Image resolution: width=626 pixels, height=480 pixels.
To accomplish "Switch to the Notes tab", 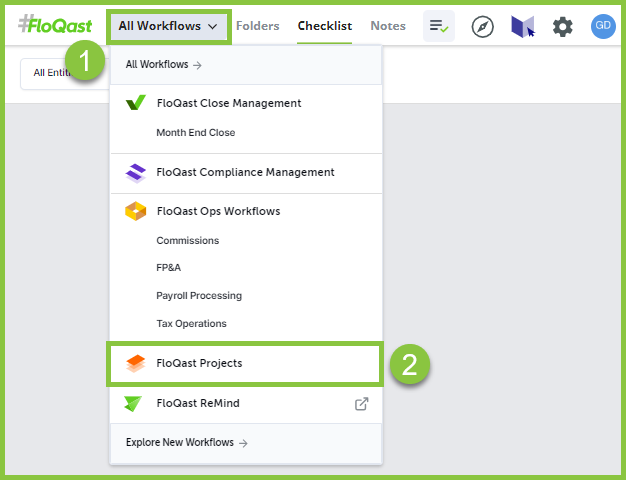I will (388, 26).
